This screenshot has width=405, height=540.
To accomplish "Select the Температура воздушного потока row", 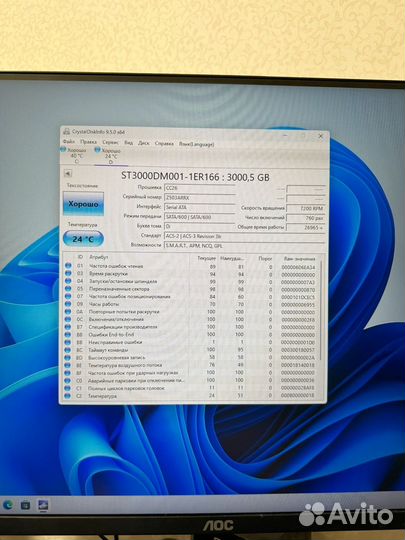I will pos(190,365).
